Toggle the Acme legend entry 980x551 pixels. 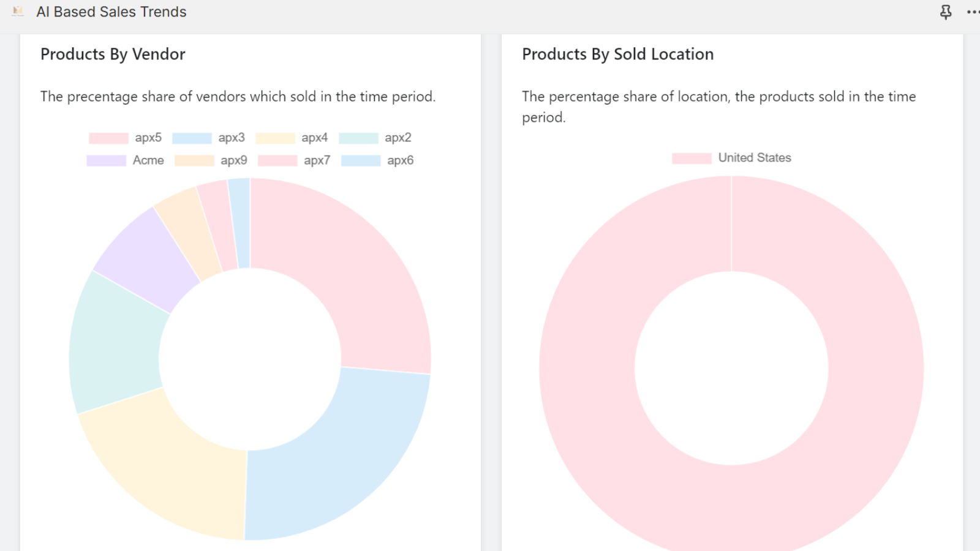(148, 160)
